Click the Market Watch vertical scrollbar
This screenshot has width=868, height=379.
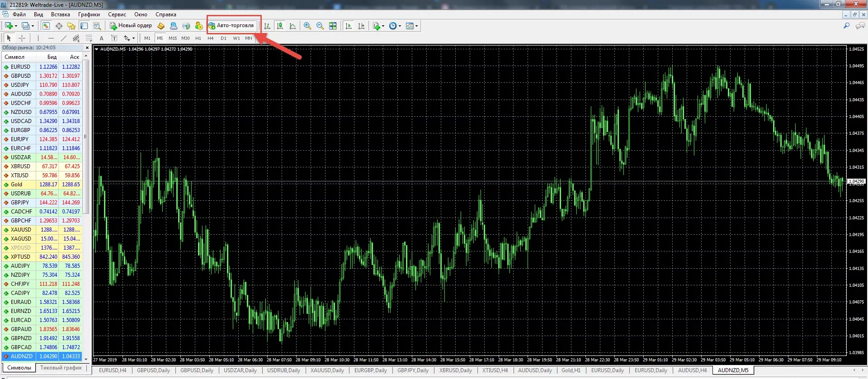click(86, 137)
